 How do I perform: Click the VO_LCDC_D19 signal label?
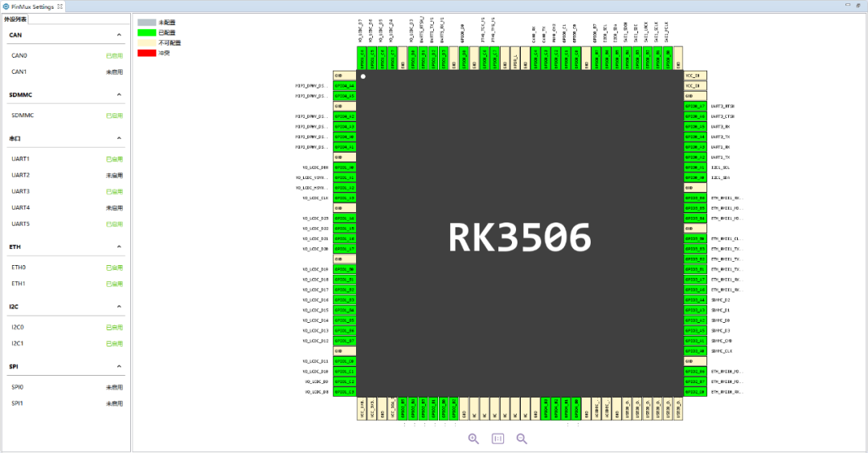click(x=316, y=269)
